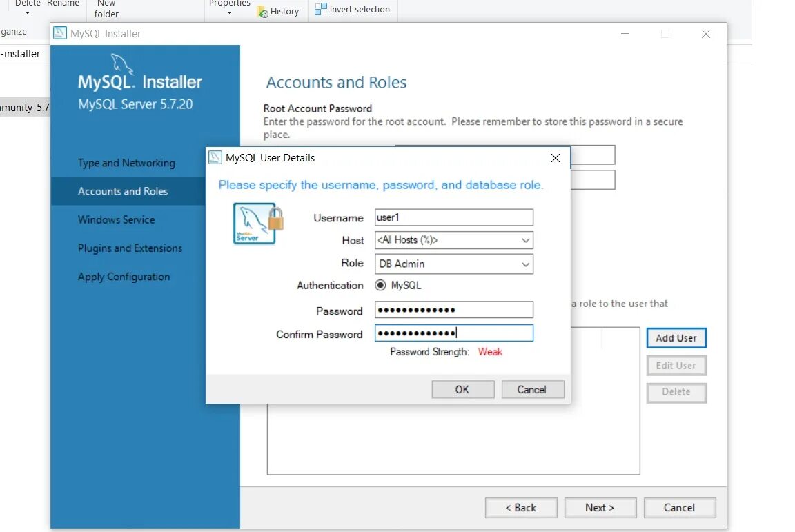Viewport: 795px width, 532px height.
Task: Cancel the MySQL User Details dialog
Action: click(x=532, y=389)
